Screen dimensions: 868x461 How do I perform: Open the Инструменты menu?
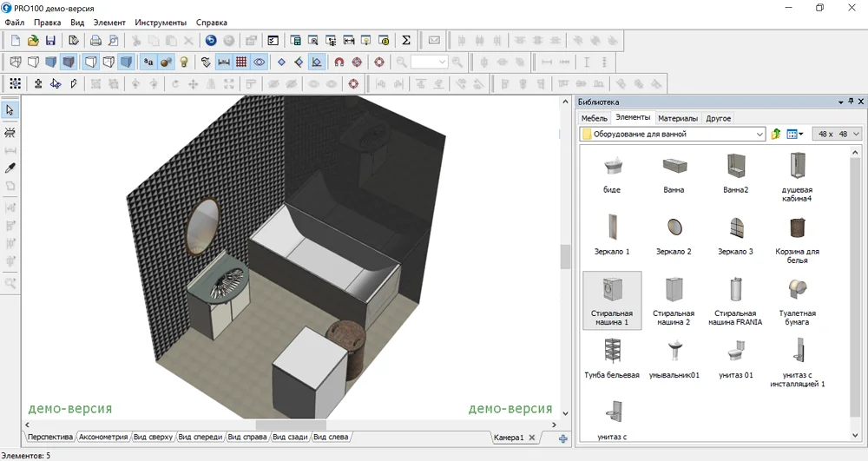(160, 22)
